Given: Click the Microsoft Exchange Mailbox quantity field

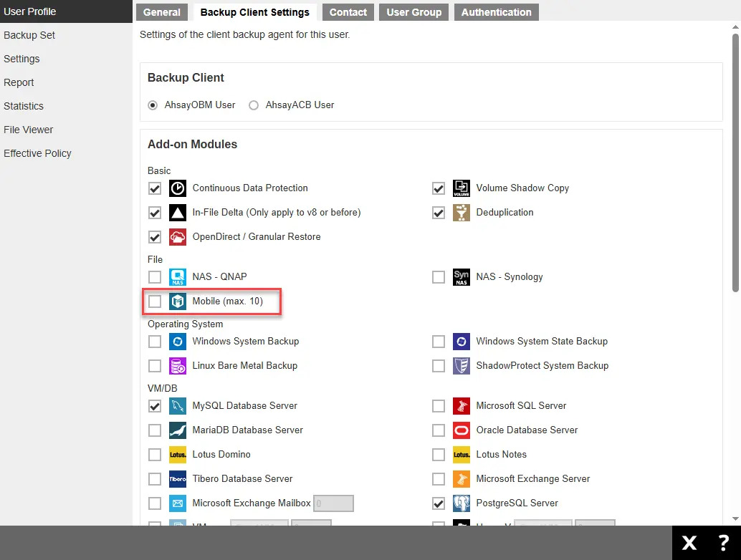Looking at the screenshot, I should 334,503.
